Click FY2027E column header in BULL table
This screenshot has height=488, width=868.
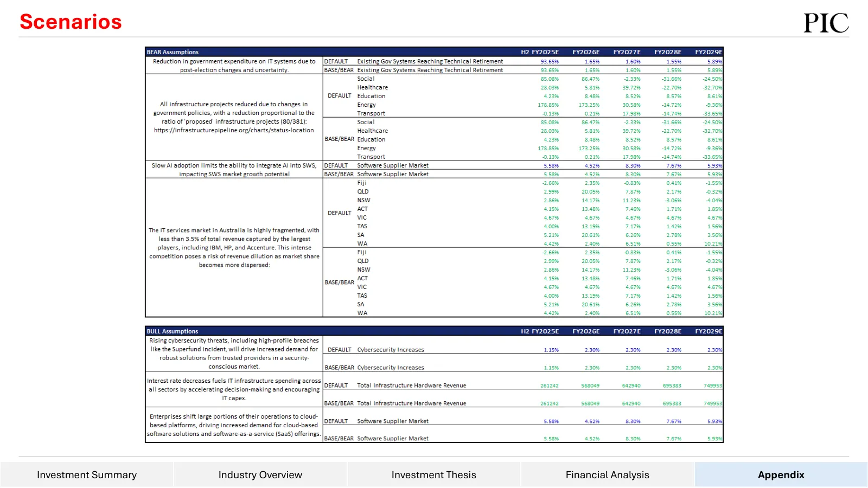[x=627, y=331]
